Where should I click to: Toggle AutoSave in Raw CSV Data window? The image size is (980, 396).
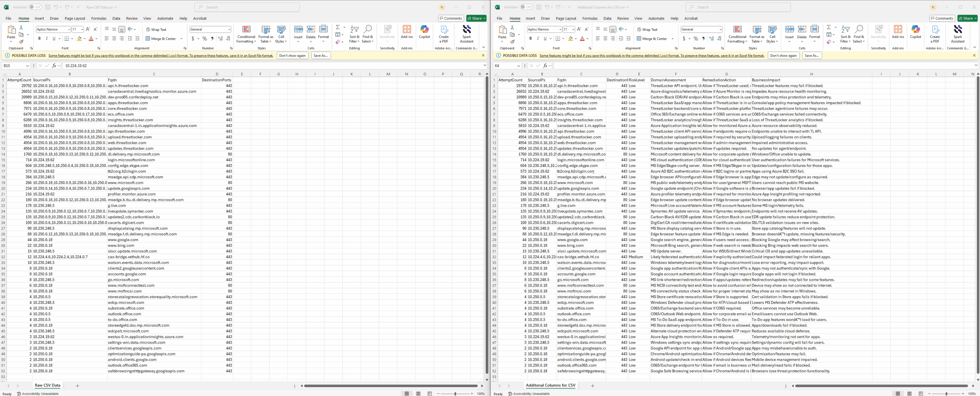pos(35,7)
